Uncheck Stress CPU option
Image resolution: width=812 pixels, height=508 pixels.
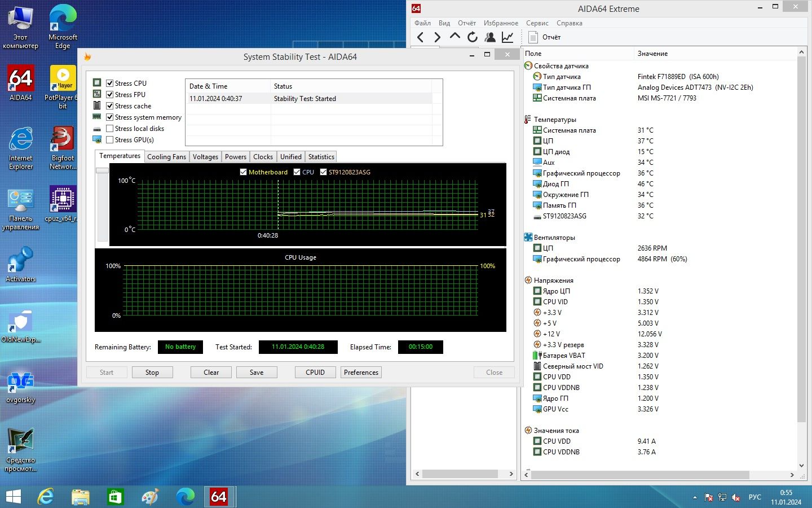(110, 83)
